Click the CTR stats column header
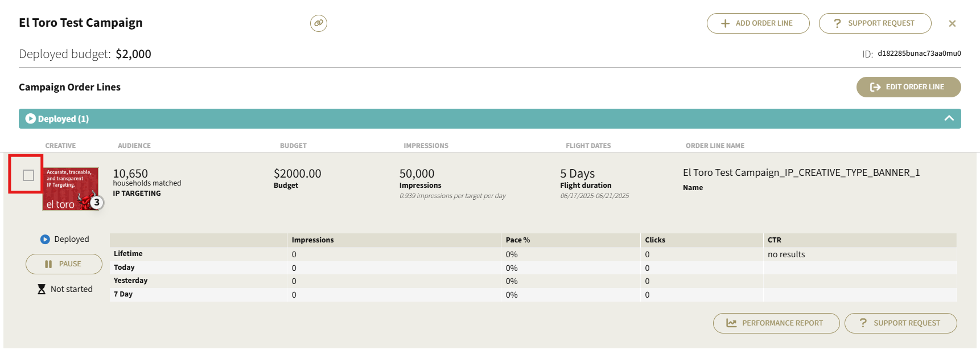The height and width of the screenshot is (354, 980). [774, 240]
